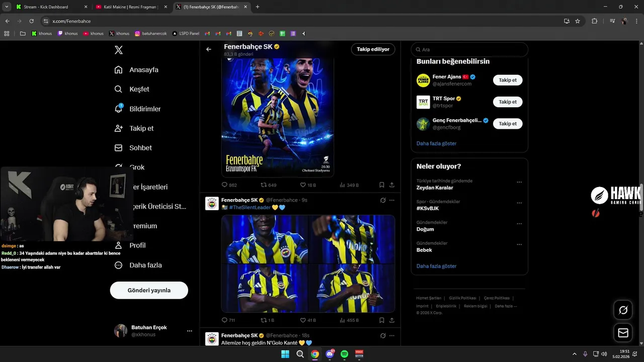Follow TRT Spor account

point(508,102)
